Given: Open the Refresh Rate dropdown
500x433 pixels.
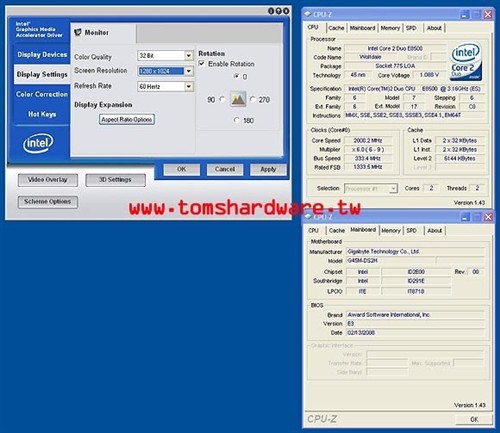Looking at the screenshot, I should pos(189,87).
